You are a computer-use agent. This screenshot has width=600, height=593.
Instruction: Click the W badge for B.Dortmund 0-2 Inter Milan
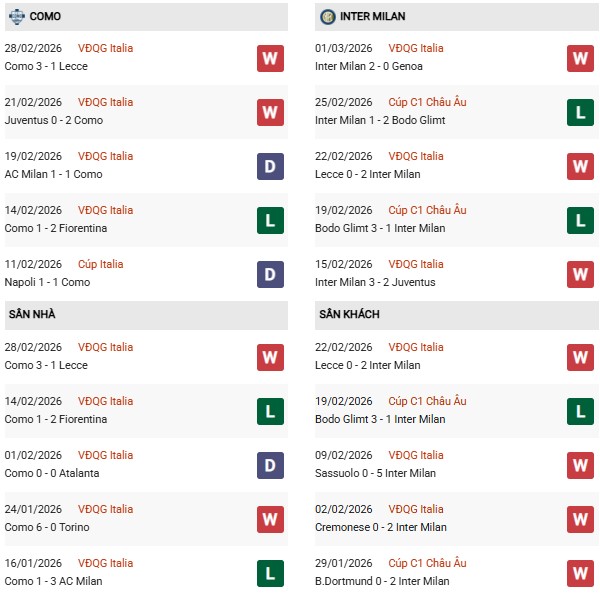581,573
